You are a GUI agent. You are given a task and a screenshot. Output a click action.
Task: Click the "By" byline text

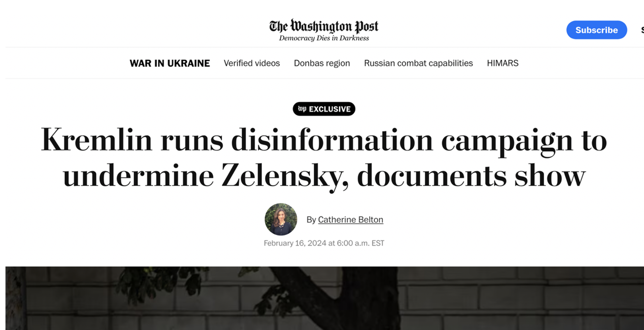click(x=311, y=220)
